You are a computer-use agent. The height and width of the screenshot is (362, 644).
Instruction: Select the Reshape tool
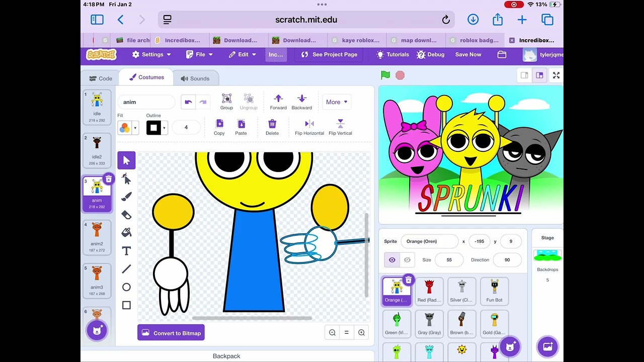[x=126, y=178]
